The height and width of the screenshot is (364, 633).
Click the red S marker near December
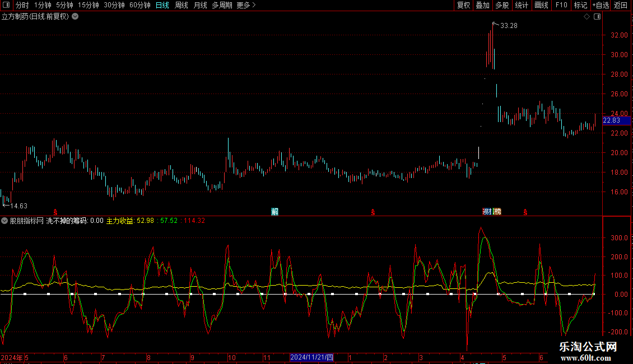coord(373,212)
